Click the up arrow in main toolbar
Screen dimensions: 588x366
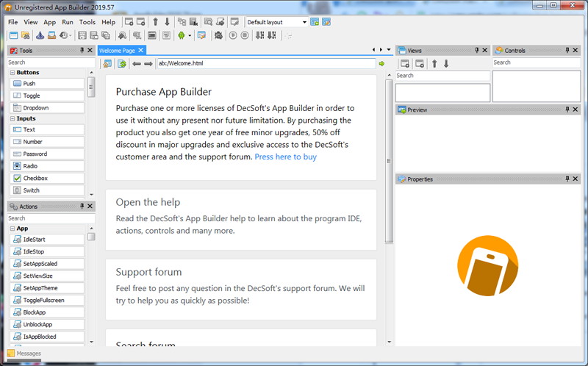click(x=155, y=22)
